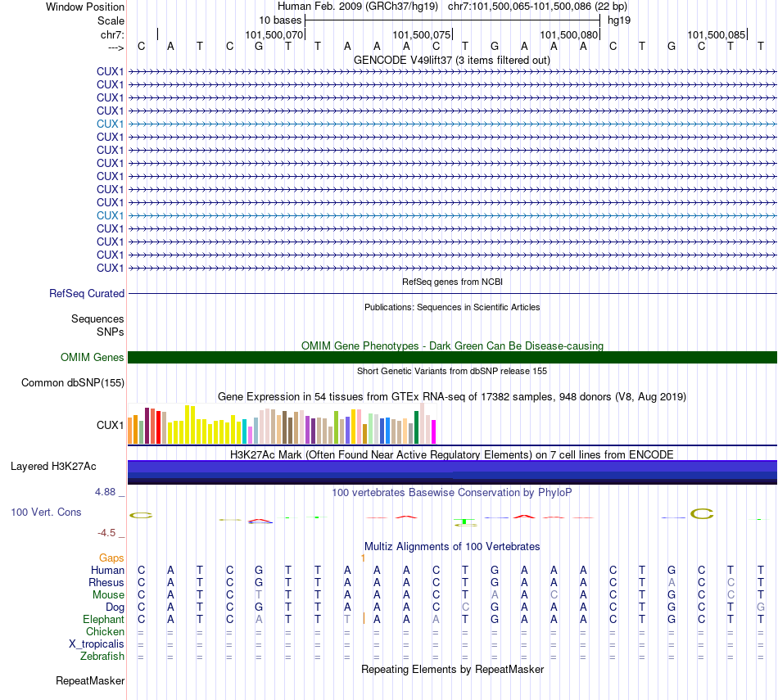Open Publications: Sequences in Scientific Articles title

pyautogui.click(x=452, y=307)
